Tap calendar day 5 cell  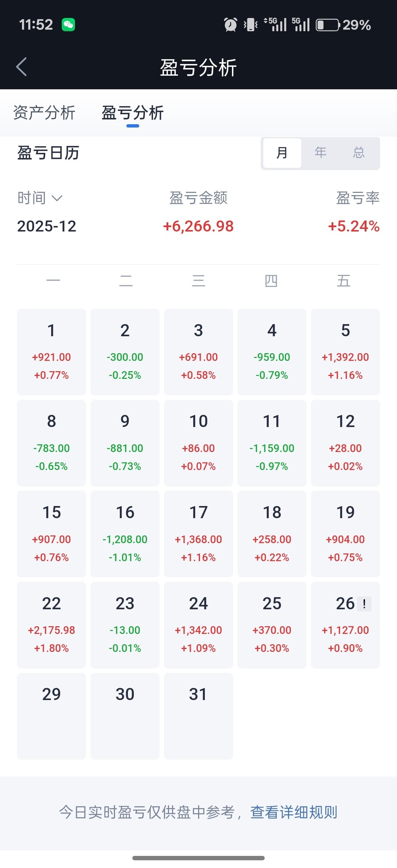point(346,352)
